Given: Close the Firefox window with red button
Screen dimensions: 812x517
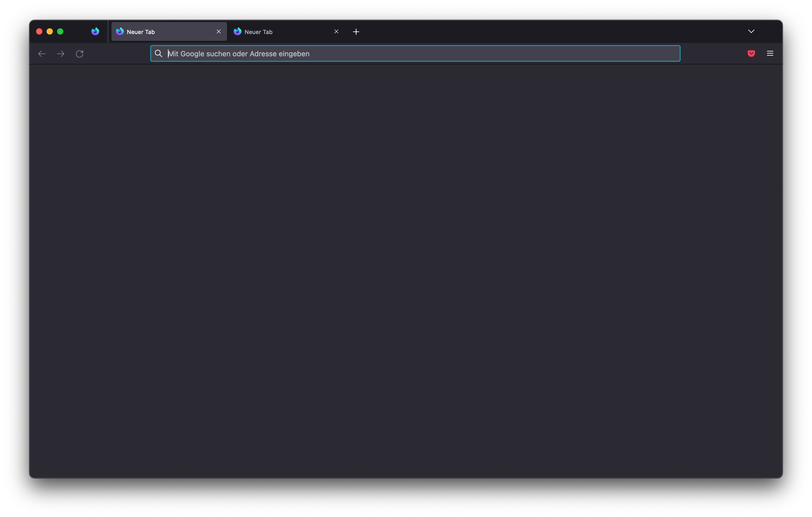Looking at the screenshot, I should (x=39, y=31).
